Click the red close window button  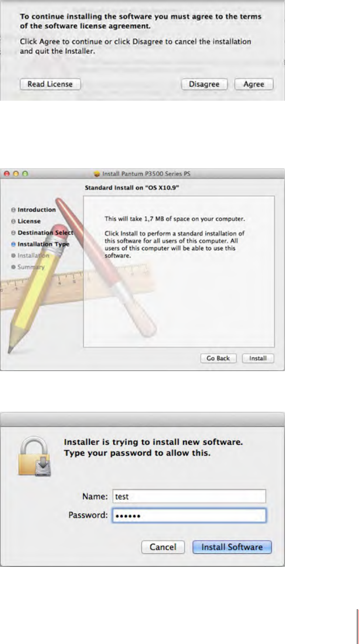[x=7, y=174]
